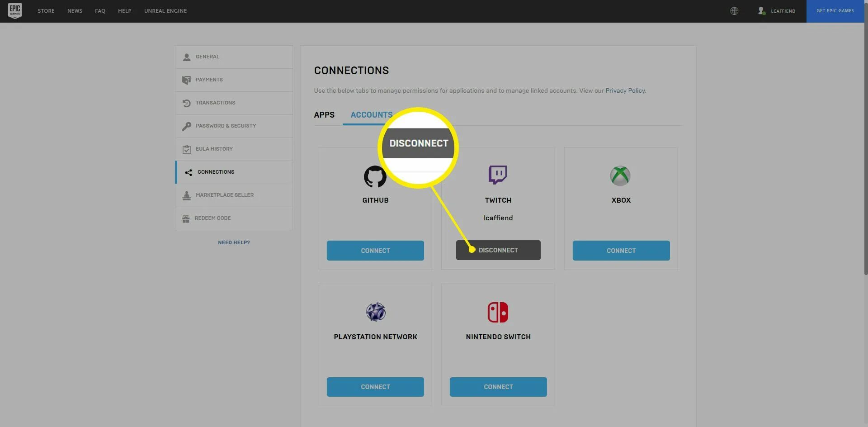The image size is (868, 427).
Task: Click the EULA History clipboard icon
Action: coord(186,149)
